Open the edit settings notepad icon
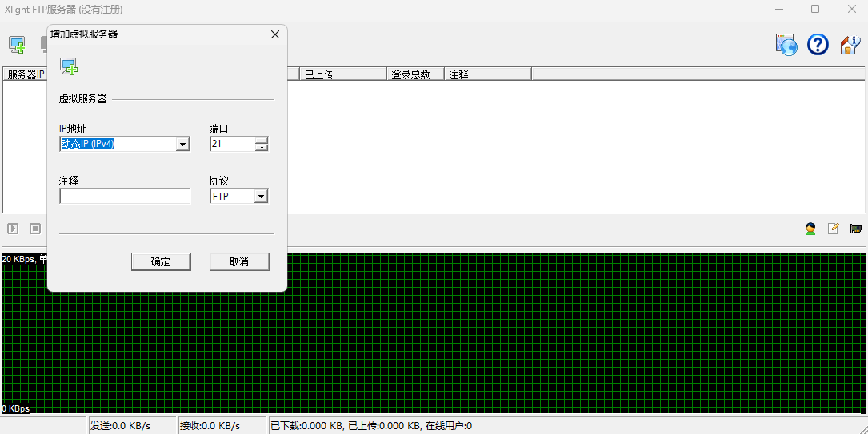Image resolution: width=868 pixels, height=434 pixels. 833,229
